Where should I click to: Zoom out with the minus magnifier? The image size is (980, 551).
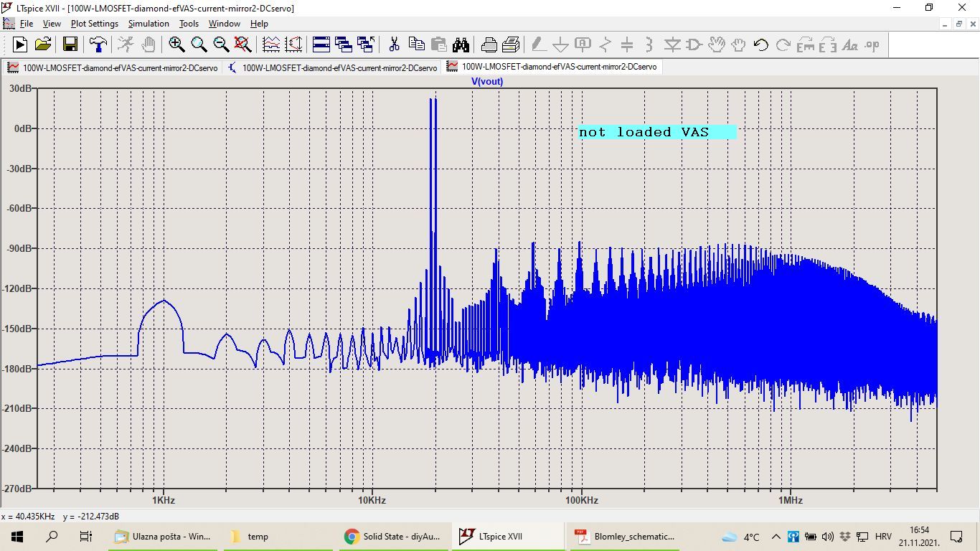[x=221, y=44]
